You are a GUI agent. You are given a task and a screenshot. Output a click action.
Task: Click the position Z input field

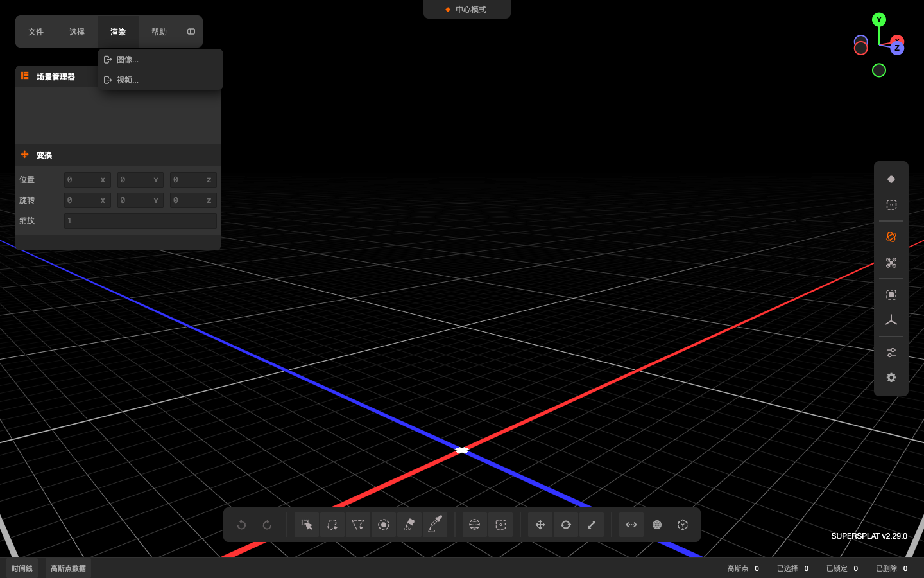pyautogui.click(x=193, y=180)
